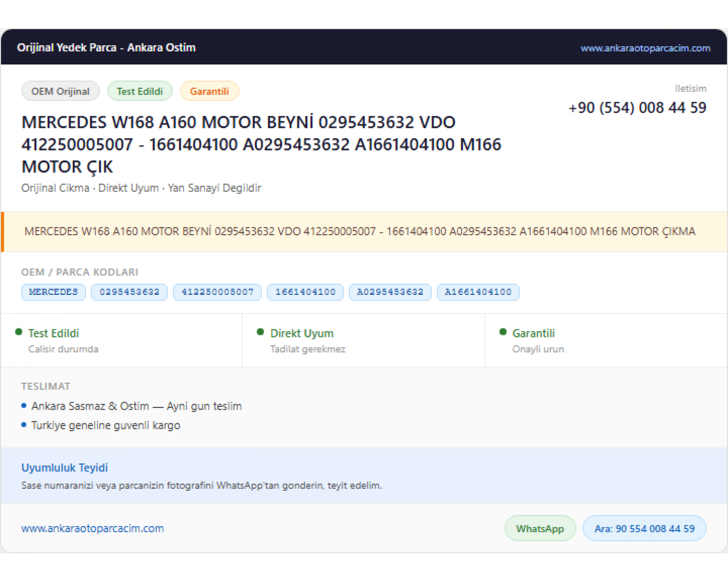Open the footer www.ankaraotoparcacim.com link
Viewport: 728px width, 582px height.
point(93,528)
